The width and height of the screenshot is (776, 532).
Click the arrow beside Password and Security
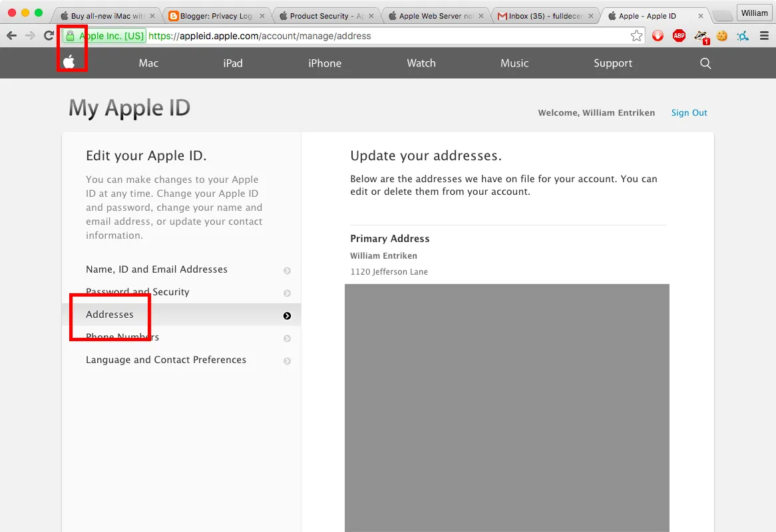coord(287,293)
